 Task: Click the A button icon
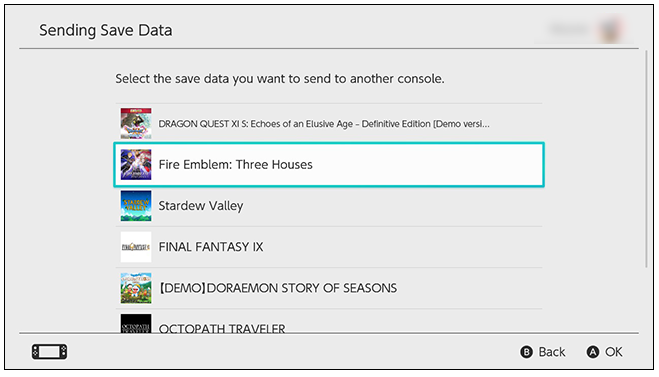coord(593,352)
